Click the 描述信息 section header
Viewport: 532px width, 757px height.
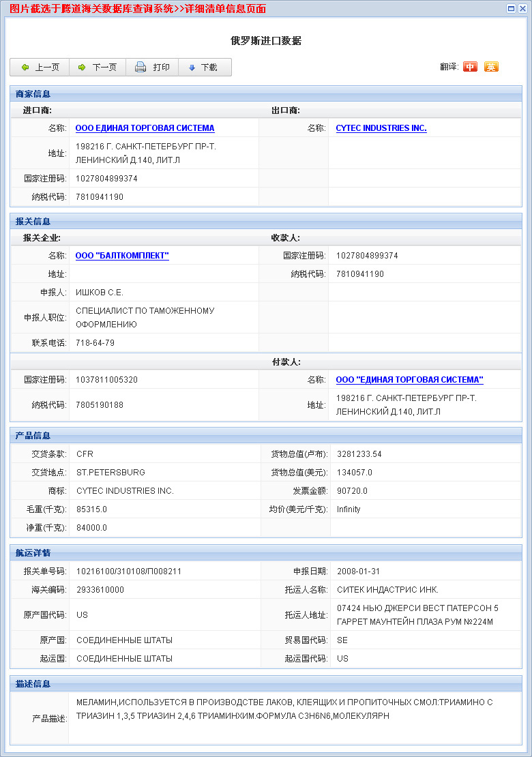coord(33,684)
